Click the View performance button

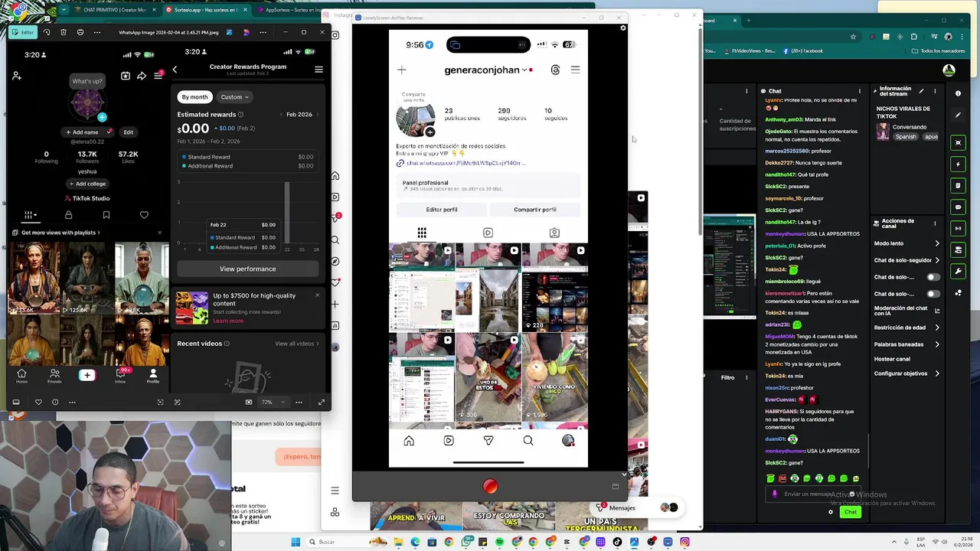[x=248, y=269]
